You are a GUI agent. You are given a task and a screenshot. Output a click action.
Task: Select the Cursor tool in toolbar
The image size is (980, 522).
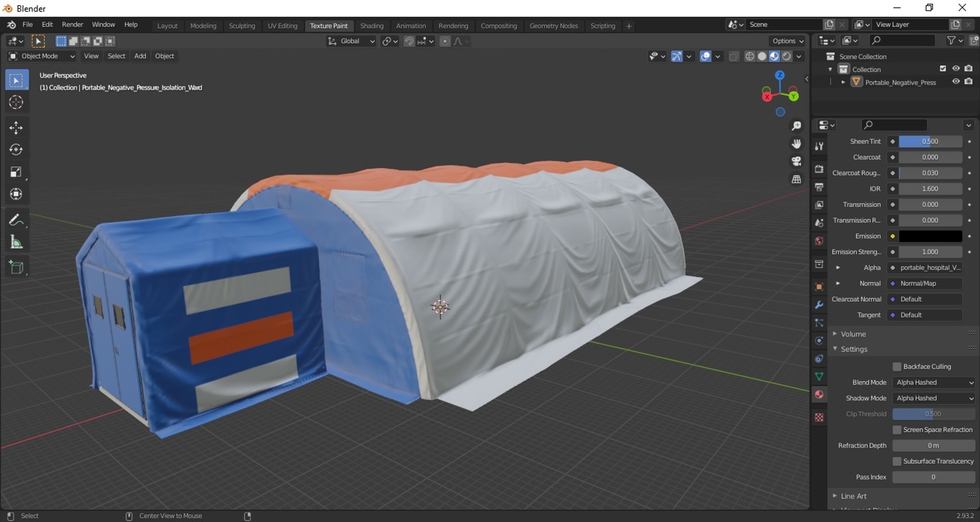pos(16,103)
